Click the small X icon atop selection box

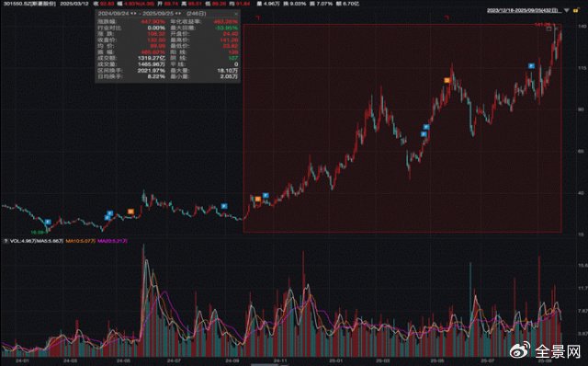click(557, 29)
